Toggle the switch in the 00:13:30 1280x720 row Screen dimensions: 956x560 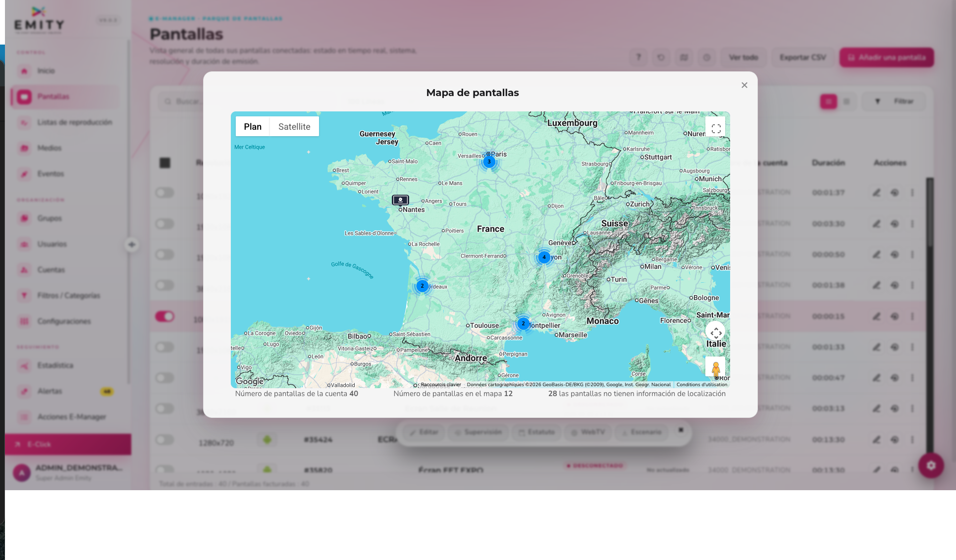[164, 440]
